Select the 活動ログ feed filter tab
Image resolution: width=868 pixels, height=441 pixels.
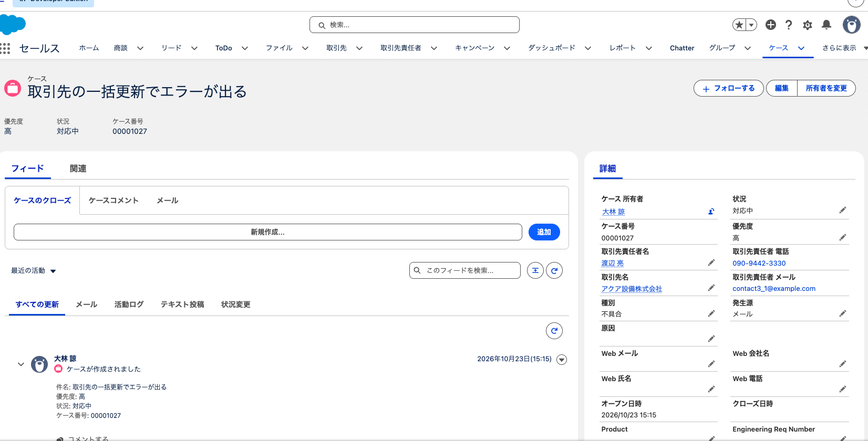[x=129, y=304]
